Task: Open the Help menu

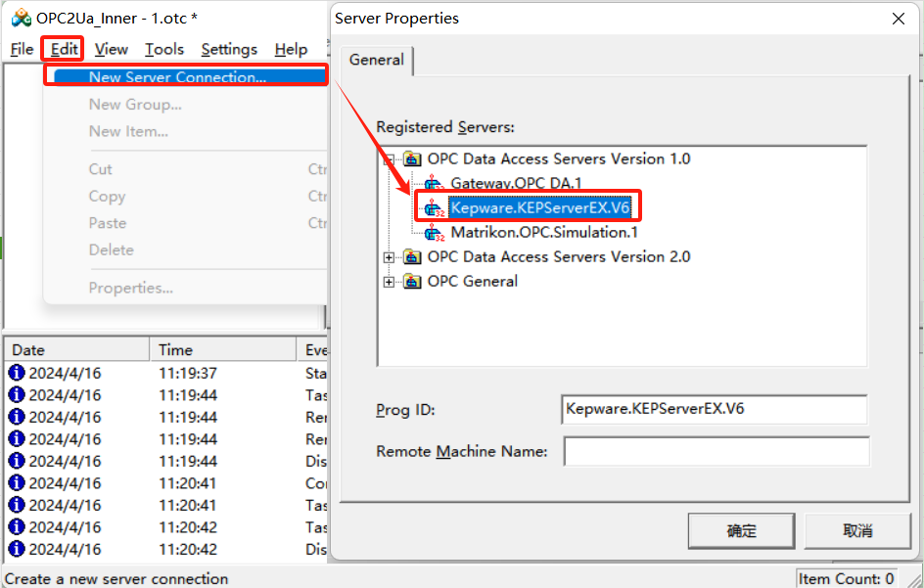Action: [x=291, y=50]
